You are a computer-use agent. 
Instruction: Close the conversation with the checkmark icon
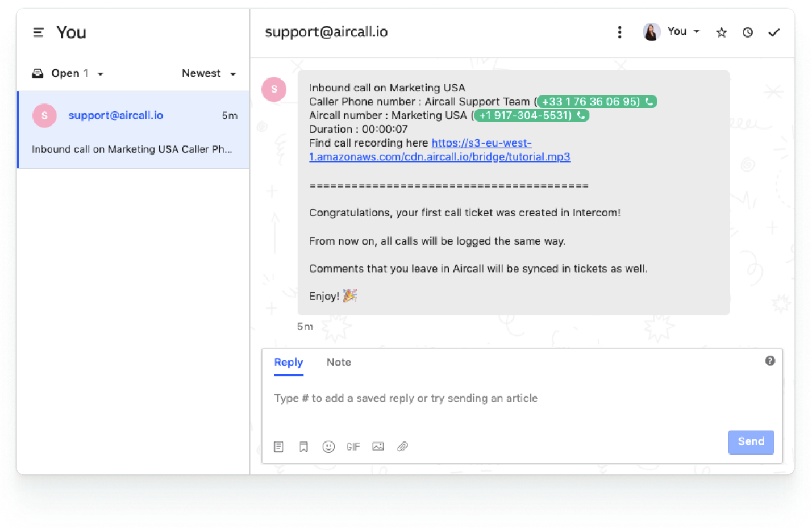coord(774,32)
